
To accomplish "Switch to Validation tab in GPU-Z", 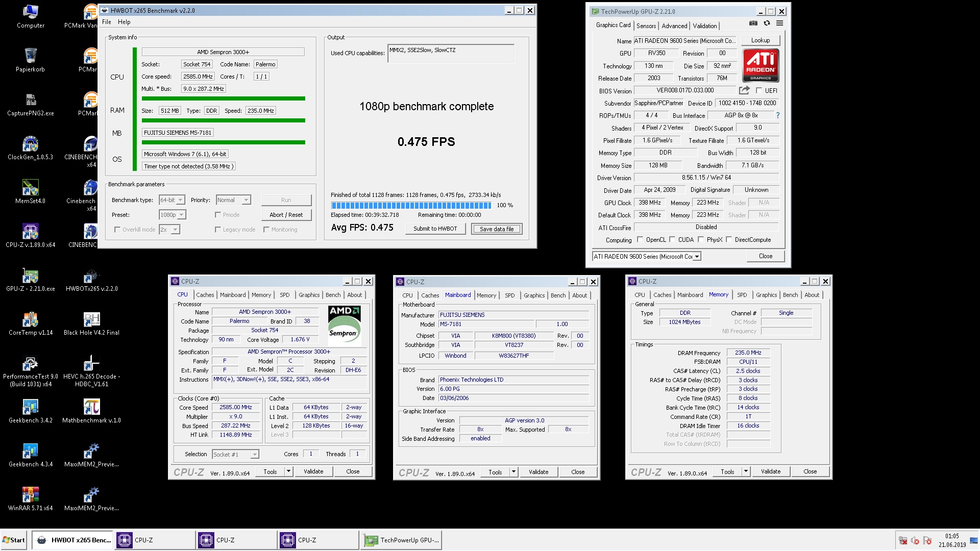I will (705, 26).
